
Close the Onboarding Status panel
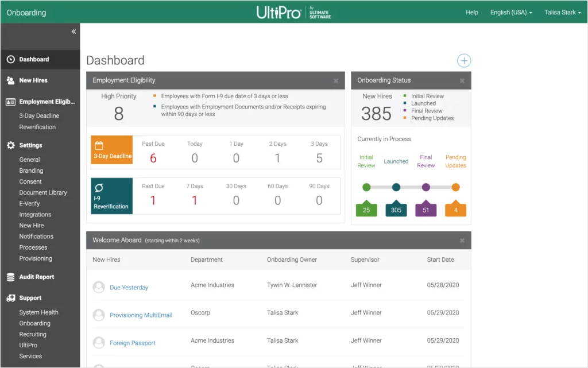pos(462,81)
